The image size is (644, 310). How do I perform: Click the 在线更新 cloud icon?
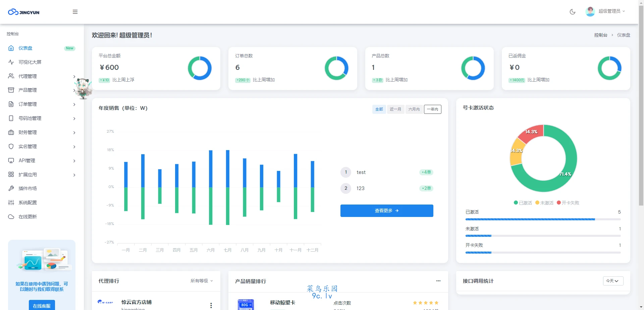(11, 217)
